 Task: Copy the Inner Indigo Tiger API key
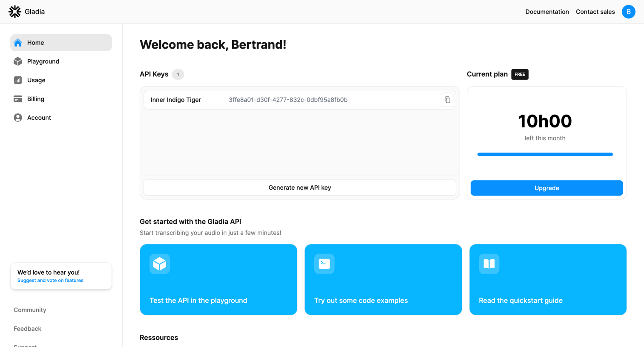pos(447,100)
